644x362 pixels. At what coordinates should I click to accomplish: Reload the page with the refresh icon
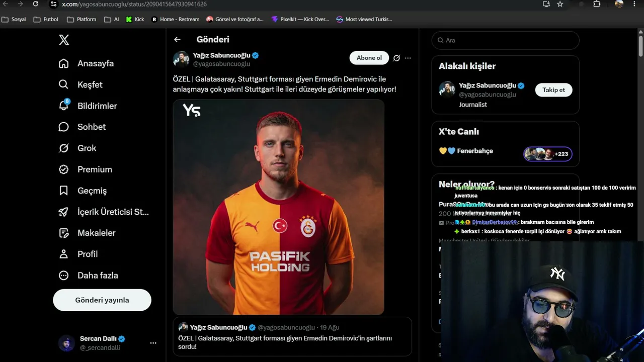(x=36, y=4)
